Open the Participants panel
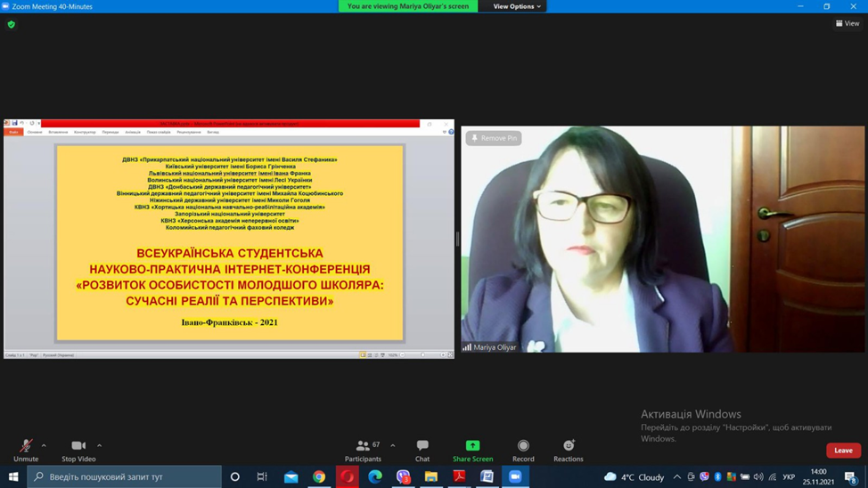868x488 pixels. point(363,450)
